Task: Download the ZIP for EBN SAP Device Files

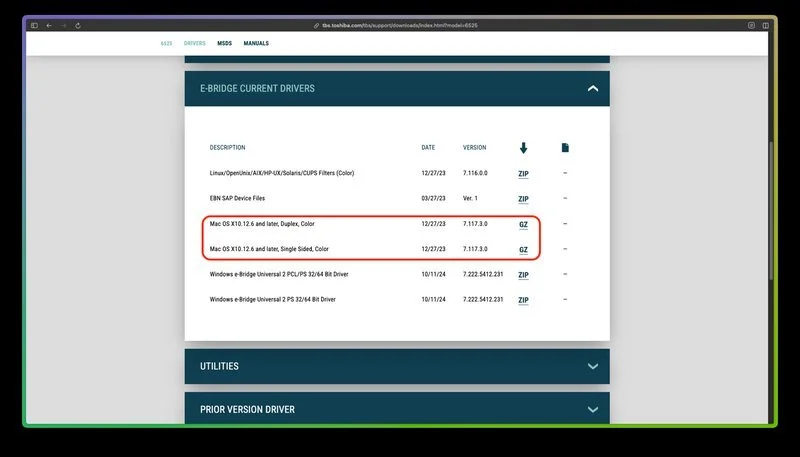Action: [523, 199]
